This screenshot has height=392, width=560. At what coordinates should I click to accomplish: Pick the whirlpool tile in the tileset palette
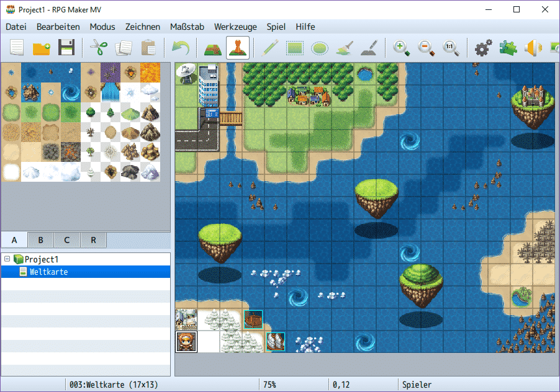pyautogui.click(x=71, y=92)
